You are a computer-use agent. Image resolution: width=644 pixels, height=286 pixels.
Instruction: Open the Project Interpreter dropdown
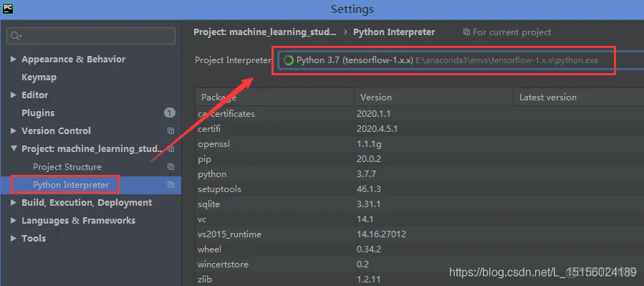click(x=461, y=60)
